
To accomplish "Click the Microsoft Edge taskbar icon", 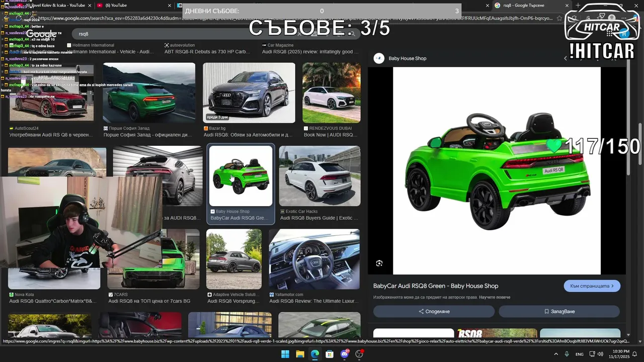I will [x=314, y=354].
